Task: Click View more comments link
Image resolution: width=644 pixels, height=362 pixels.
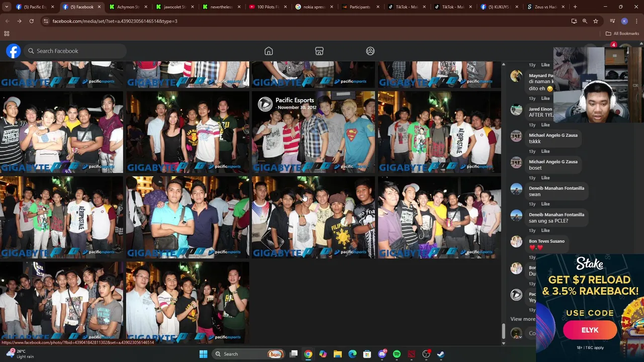Action: [523, 319]
